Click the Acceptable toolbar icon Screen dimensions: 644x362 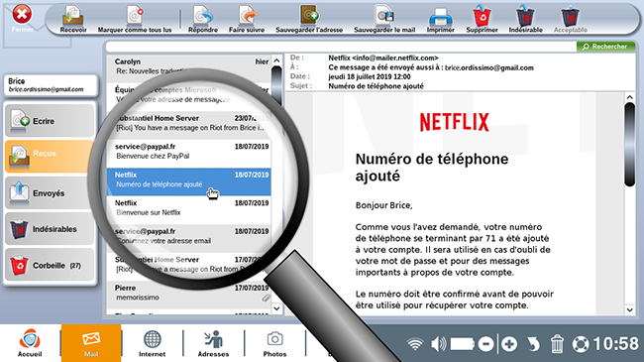(571, 19)
